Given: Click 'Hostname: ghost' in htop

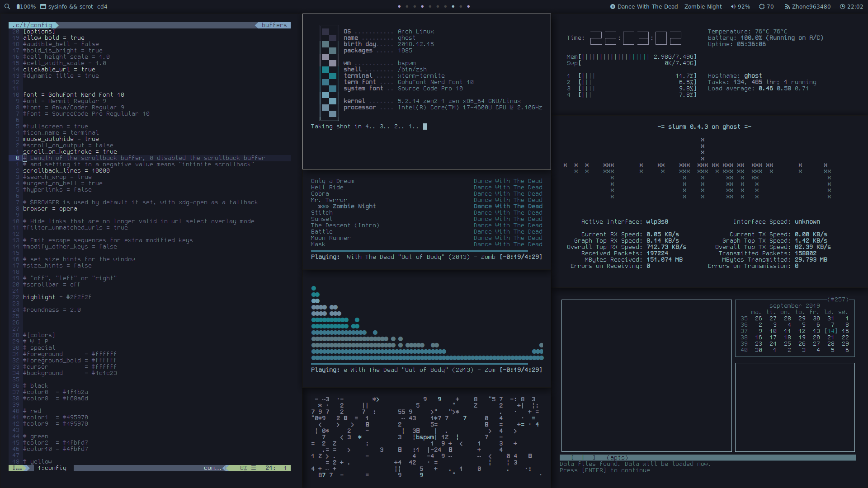Looking at the screenshot, I should pyautogui.click(x=735, y=76).
